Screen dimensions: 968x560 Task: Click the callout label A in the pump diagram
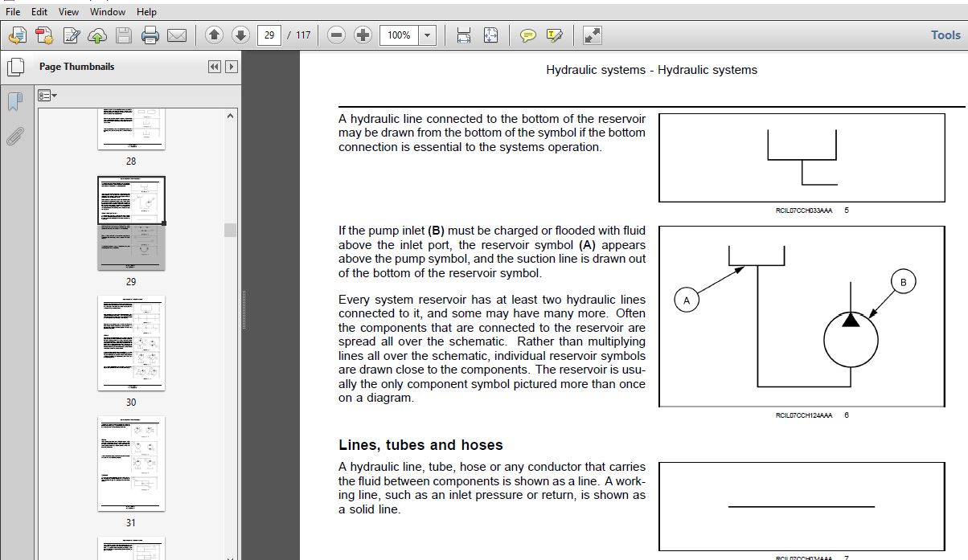pos(686,300)
